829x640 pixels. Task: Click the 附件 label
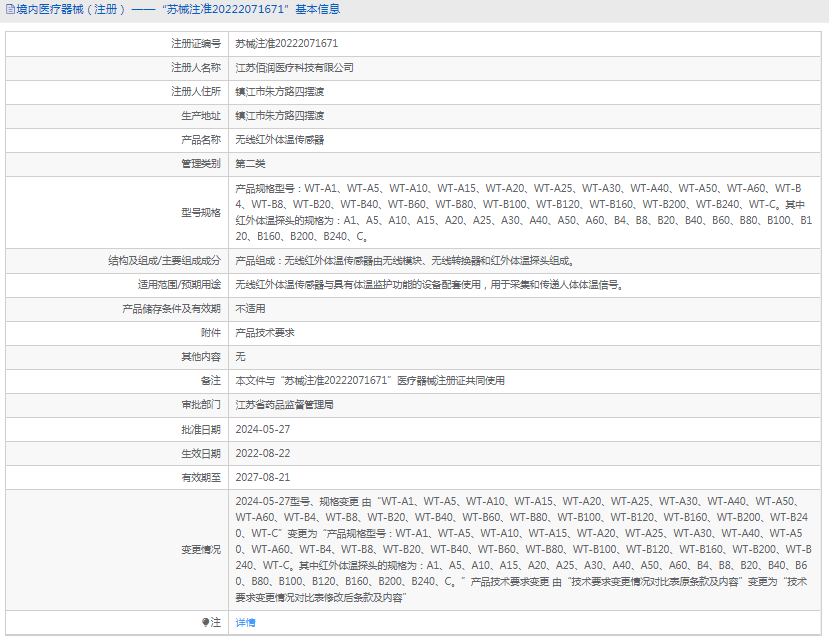click(210, 333)
